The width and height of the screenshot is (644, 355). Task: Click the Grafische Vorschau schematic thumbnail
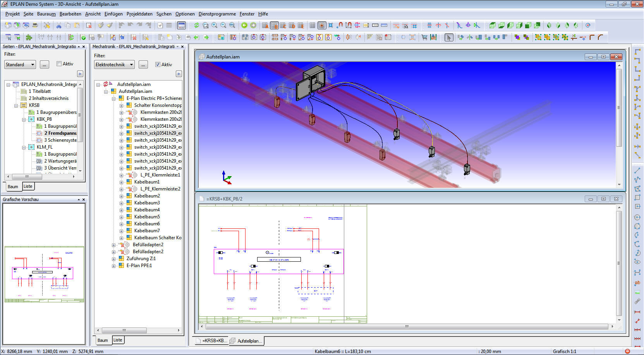(44, 273)
